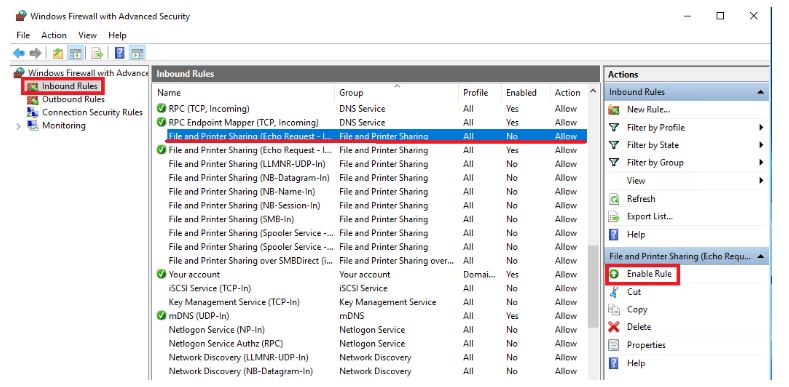Click the Filter by Profile funnel icon
This screenshot has width=789, height=387.
614,128
